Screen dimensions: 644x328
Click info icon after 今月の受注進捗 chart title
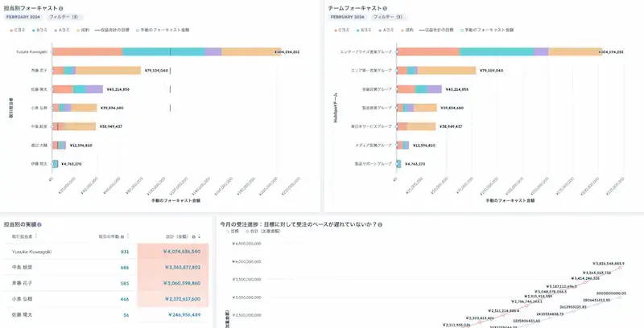380,224
